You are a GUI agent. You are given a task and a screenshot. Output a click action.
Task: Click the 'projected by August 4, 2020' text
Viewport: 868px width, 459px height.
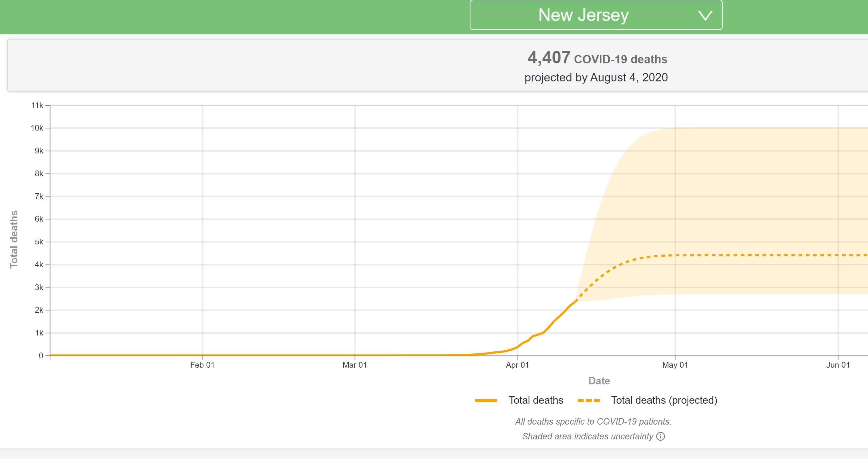596,78
